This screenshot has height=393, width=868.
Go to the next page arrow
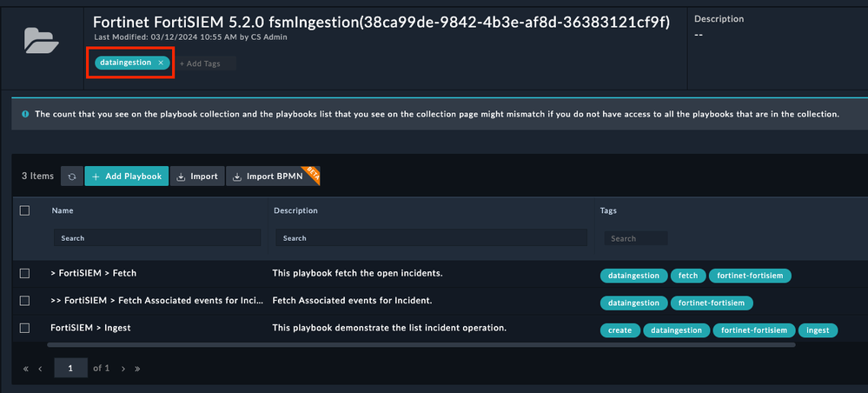tap(123, 369)
